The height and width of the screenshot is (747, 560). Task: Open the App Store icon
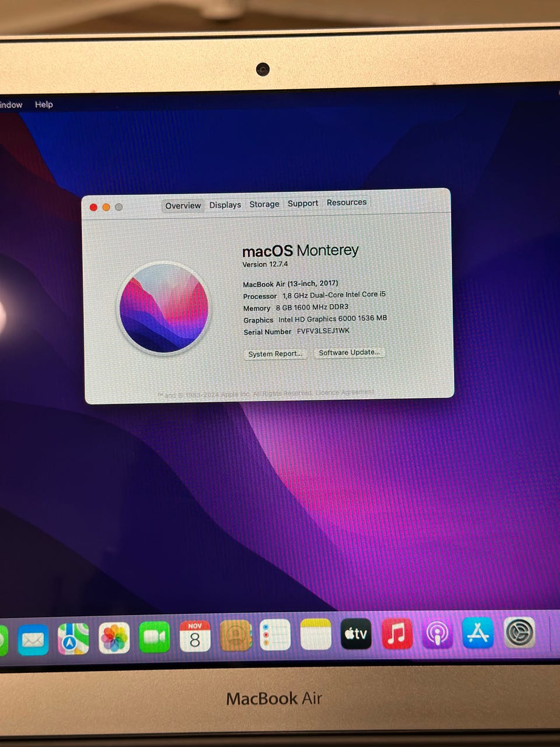point(478,633)
